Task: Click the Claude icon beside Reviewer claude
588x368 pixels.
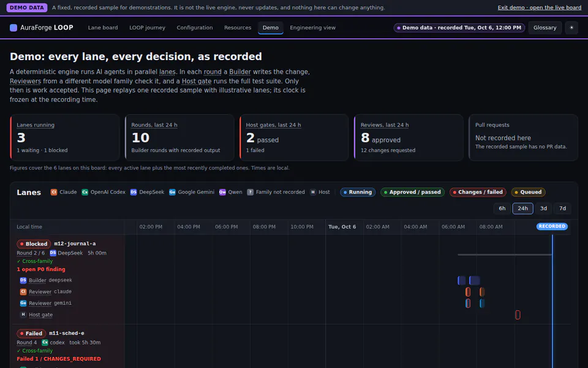Action: (x=23, y=292)
